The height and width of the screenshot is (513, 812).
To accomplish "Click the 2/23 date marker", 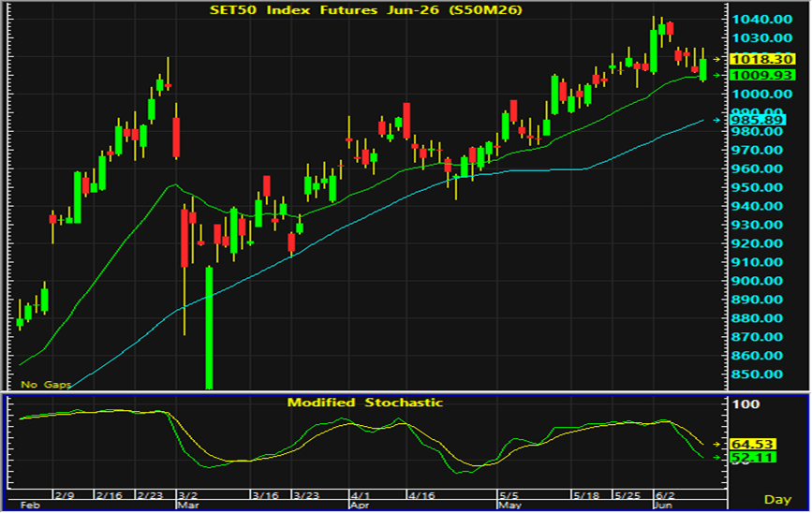I will [150, 495].
